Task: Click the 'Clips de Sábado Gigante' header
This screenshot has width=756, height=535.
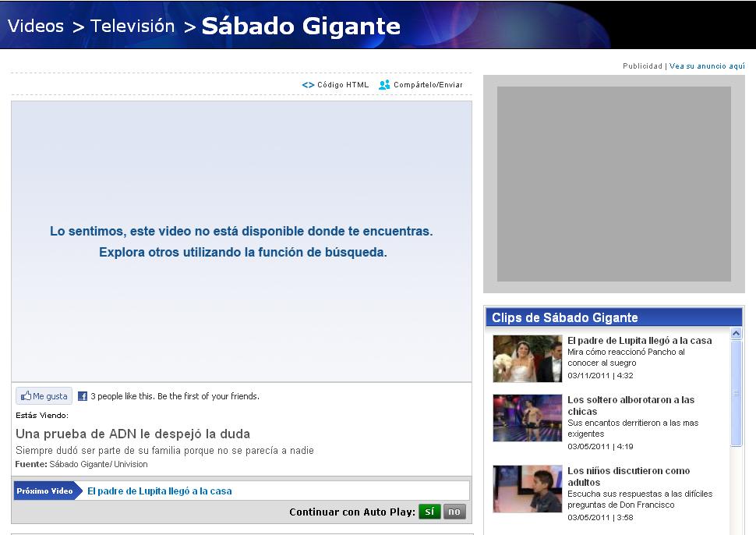Action: tap(614, 317)
